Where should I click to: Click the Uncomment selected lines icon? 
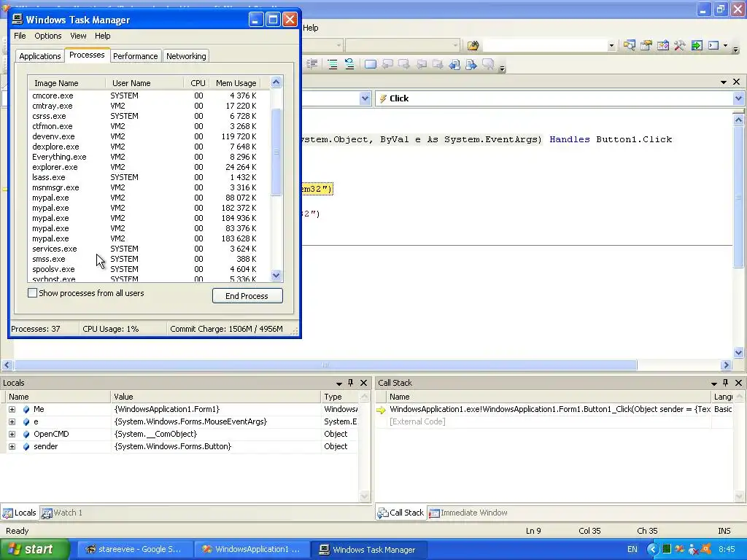[x=349, y=64]
